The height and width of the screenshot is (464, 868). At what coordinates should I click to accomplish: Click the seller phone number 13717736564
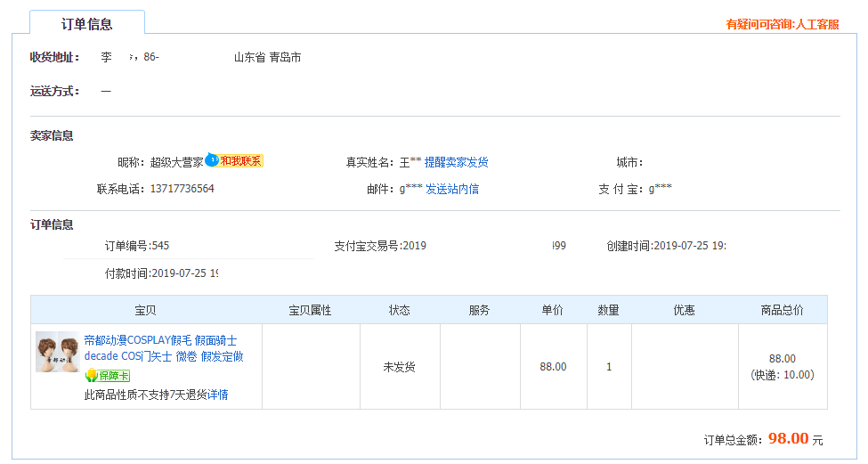coord(182,189)
